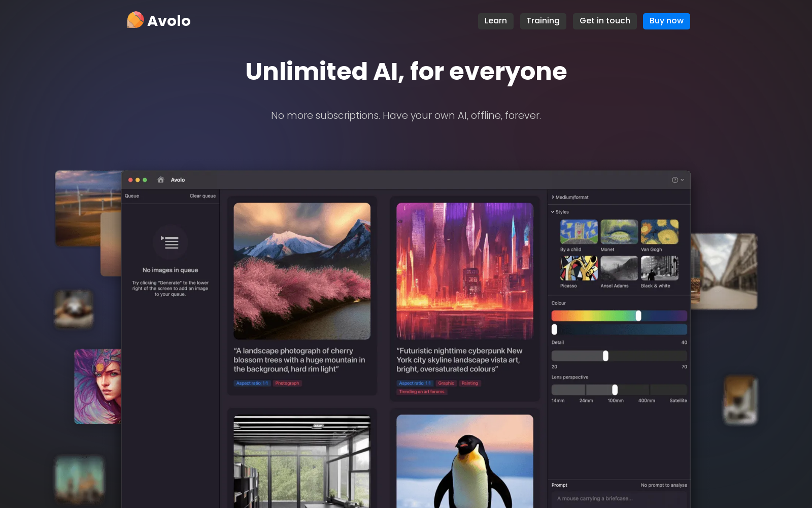812x508 pixels.
Task: Select the Black & white style thumbnail
Action: (x=660, y=268)
